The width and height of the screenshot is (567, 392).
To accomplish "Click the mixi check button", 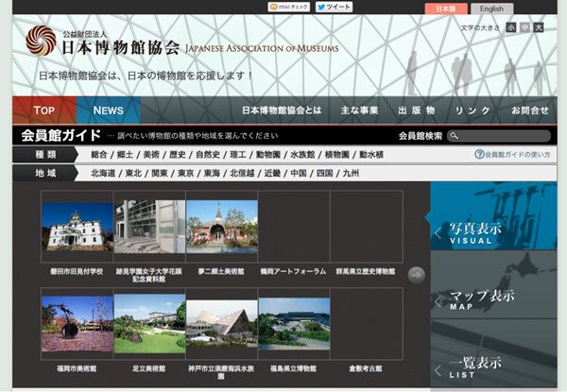I will 288,7.
